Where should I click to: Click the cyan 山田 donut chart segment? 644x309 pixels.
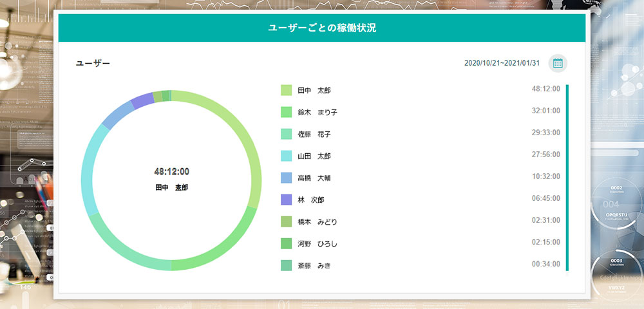88,168
